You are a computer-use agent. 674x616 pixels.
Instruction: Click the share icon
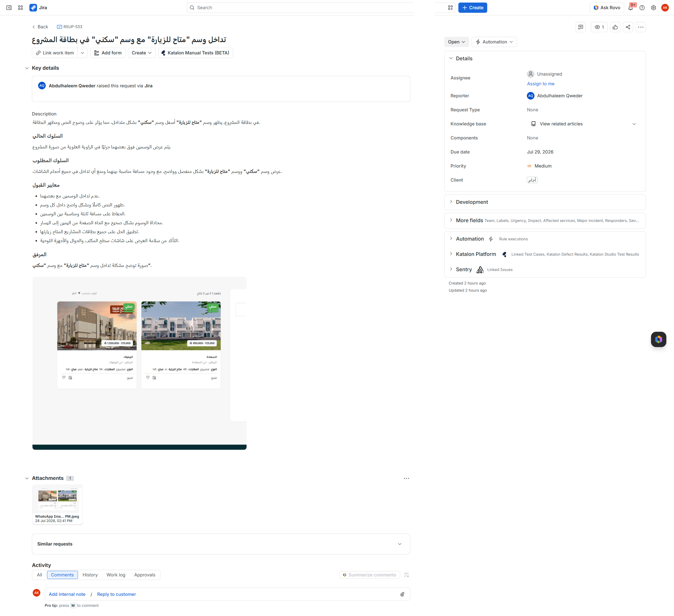(628, 27)
